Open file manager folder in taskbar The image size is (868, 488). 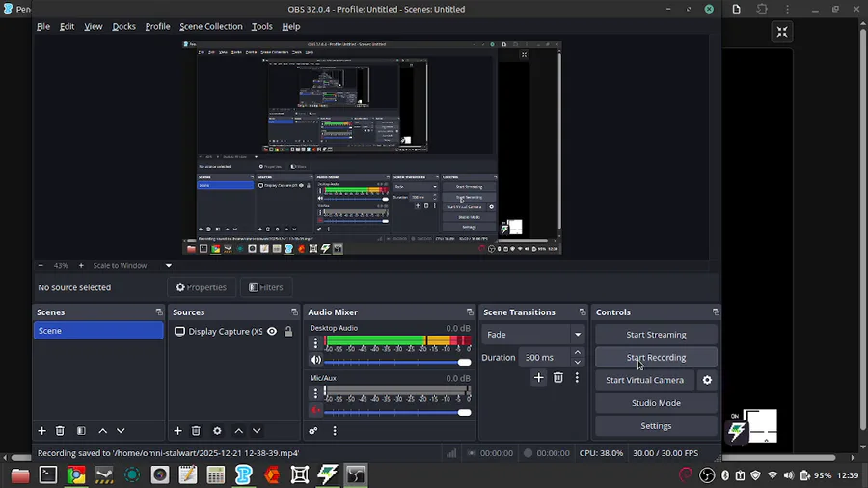point(20,474)
